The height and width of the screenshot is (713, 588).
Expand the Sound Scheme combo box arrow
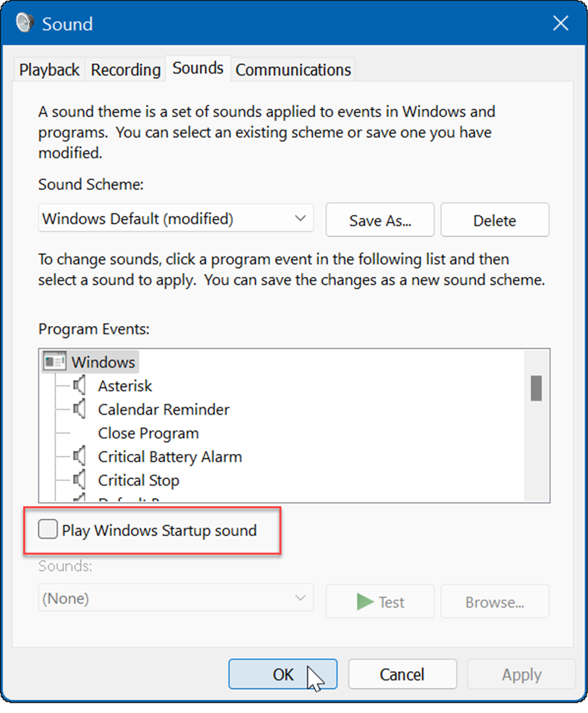tap(302, 218)
